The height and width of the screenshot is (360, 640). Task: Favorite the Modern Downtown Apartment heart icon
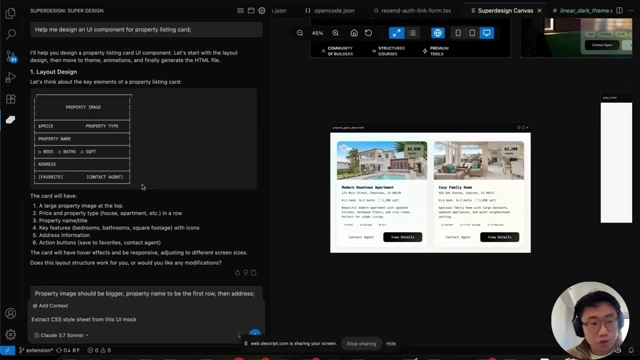click(344, 148)
